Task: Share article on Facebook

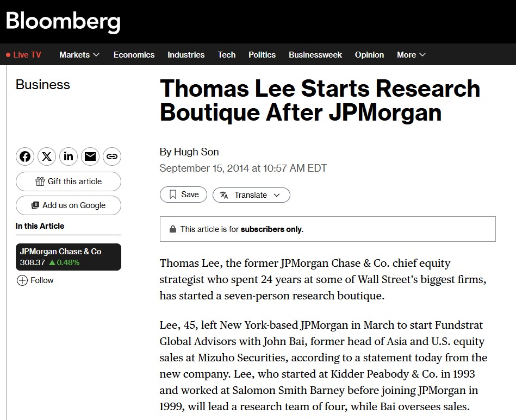Action: click(25, 156)
